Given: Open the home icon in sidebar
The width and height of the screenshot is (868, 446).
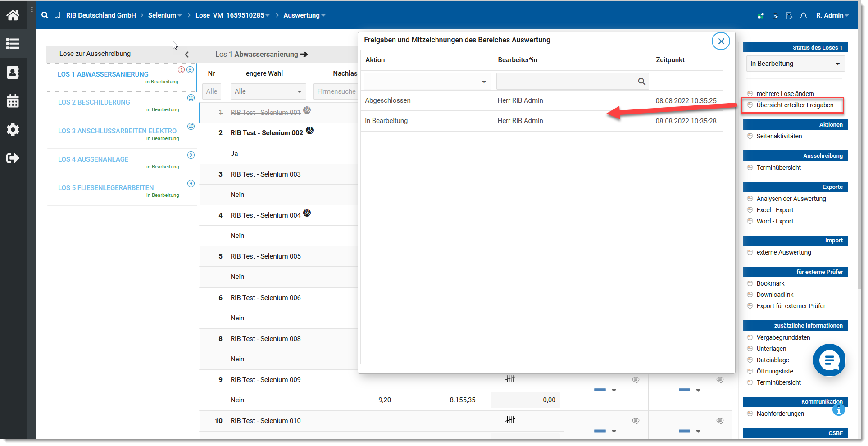Looking at the screenshot, I should 13,15.
